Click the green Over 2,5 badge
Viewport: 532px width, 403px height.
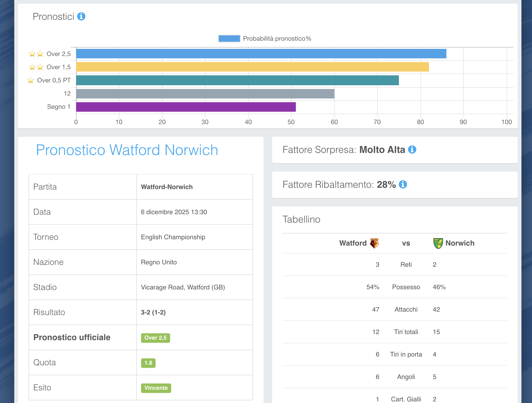point(155,338)
